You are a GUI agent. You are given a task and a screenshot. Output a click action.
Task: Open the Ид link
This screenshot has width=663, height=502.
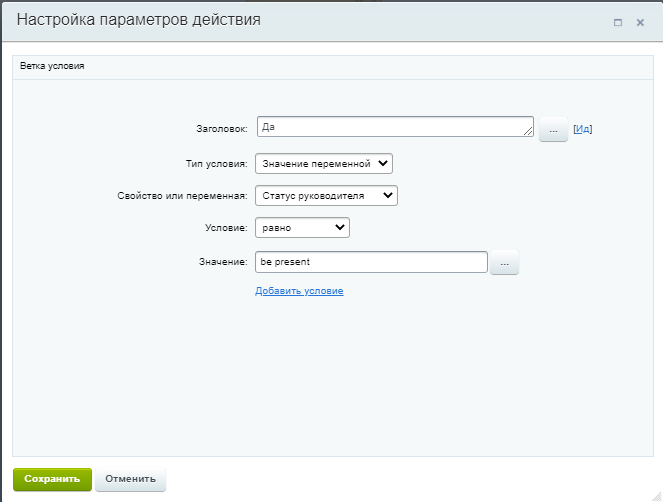click(583, 129)
